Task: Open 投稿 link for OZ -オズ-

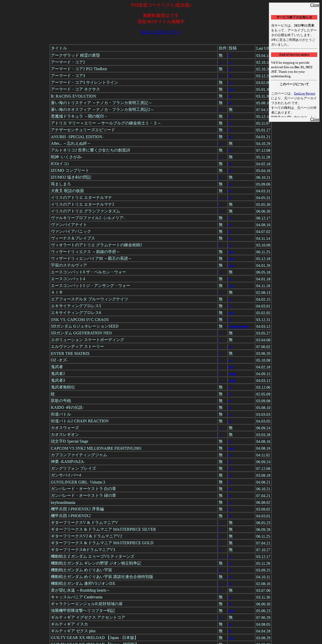Action: tap(230, 360)
